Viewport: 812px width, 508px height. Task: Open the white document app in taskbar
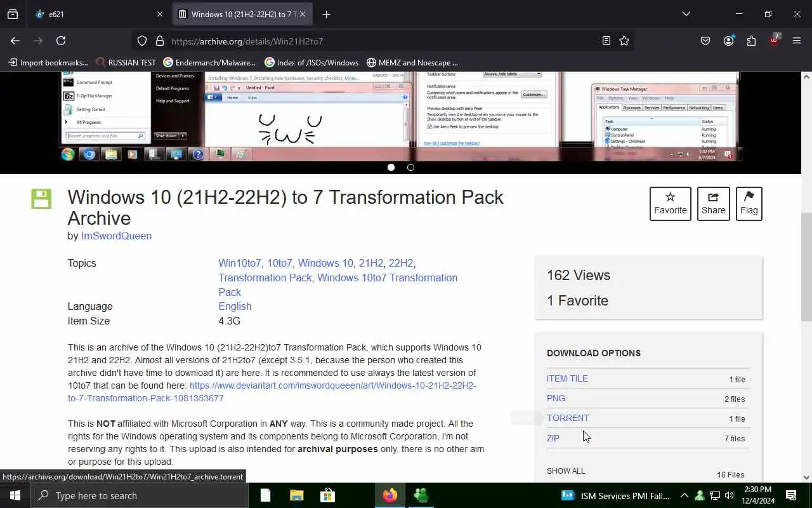pyautogui.click(x=265, y=495)
